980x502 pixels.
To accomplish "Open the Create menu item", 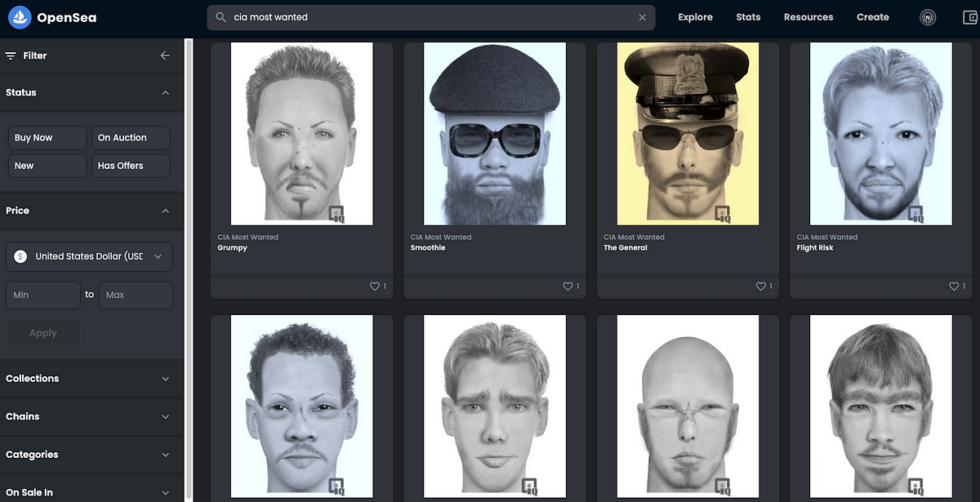I will pos(873,17).
